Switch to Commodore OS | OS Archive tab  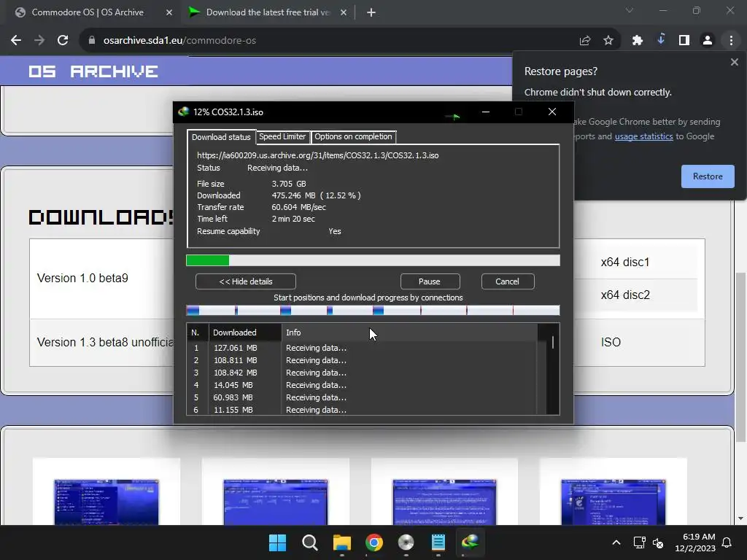[x=88, y=12]
